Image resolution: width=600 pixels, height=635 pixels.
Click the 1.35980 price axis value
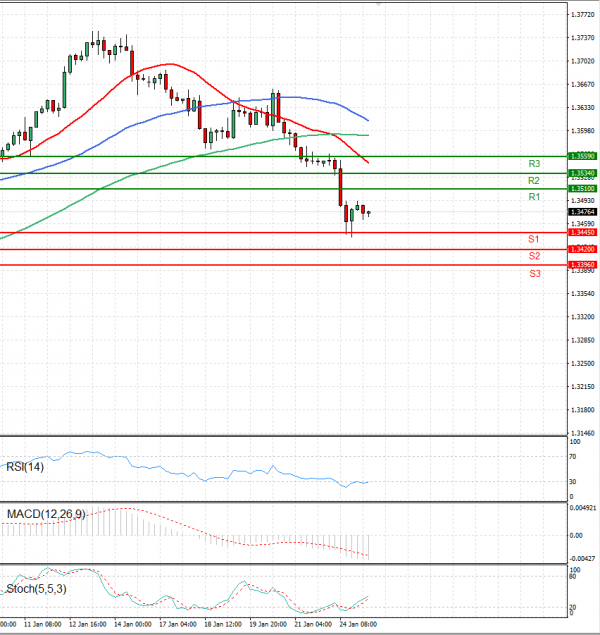(583, 131)
